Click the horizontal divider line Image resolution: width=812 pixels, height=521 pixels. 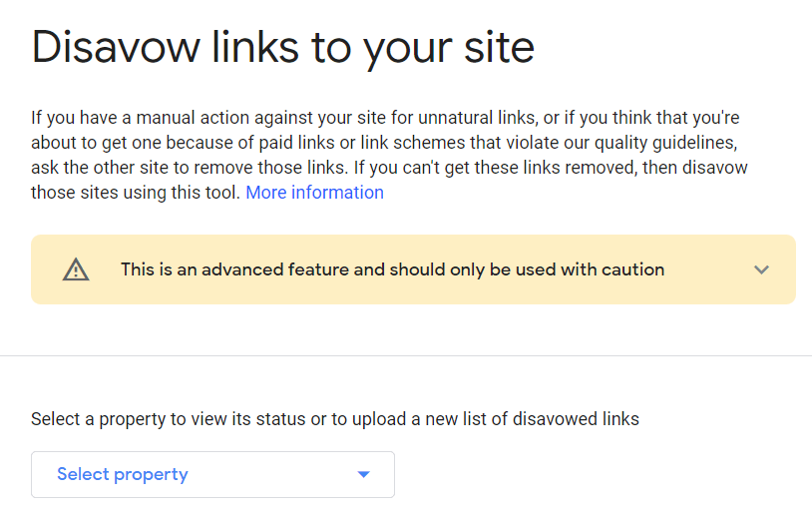[x=406, y=355]
